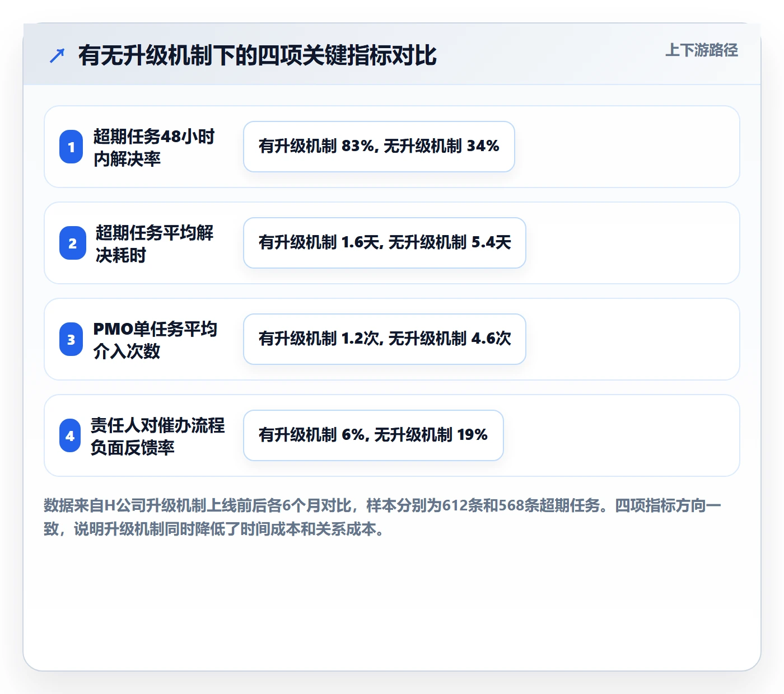Click the 责任人对催办流程负面反馈率 label
Image resolution: width=784 pixels, height=694 pixels.
158,436
